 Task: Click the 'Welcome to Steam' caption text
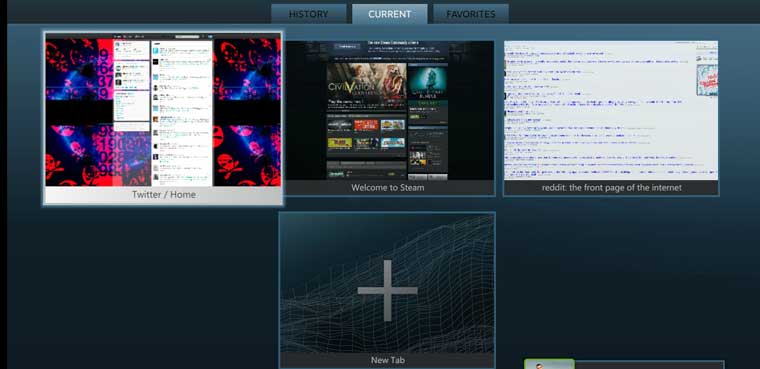(x=388, y=188)
